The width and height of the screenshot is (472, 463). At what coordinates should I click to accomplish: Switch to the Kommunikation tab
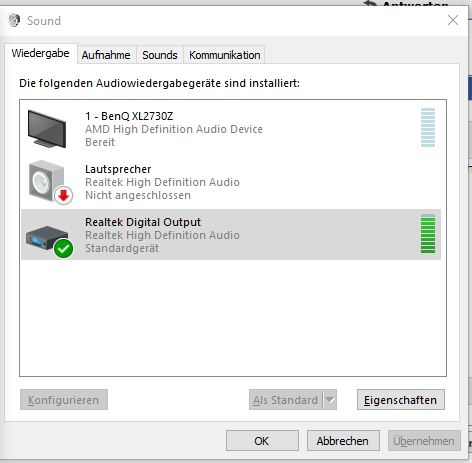[x=224, y=55]
